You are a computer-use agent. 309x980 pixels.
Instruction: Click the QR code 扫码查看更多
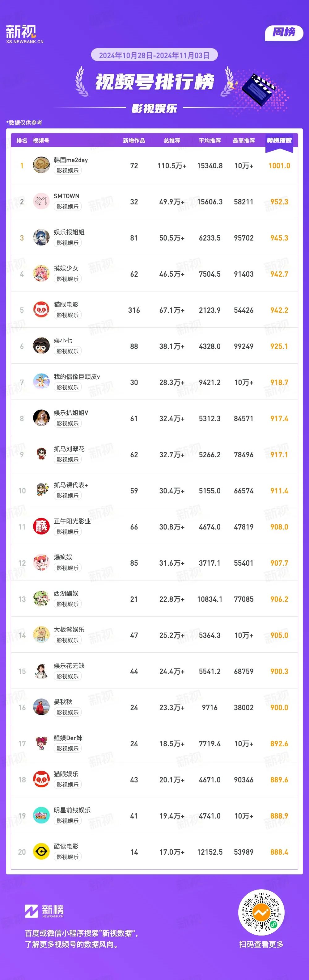(x=261, y=912)
